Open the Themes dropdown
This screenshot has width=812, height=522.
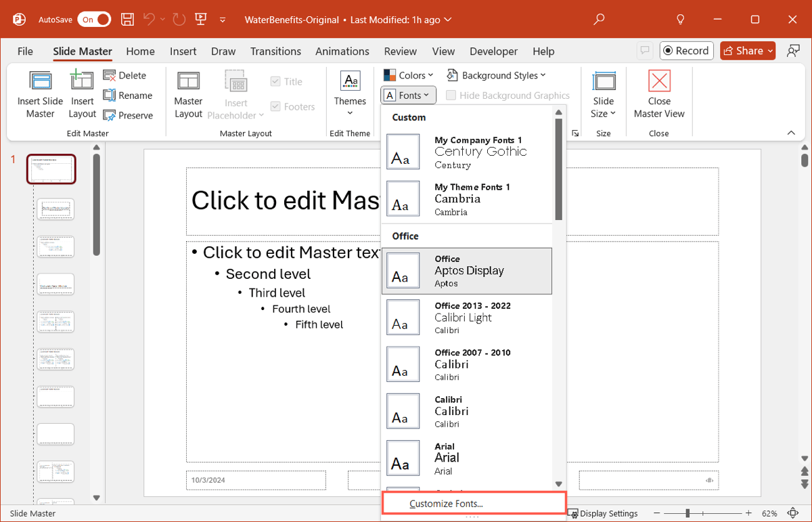[x=350, y=94]
